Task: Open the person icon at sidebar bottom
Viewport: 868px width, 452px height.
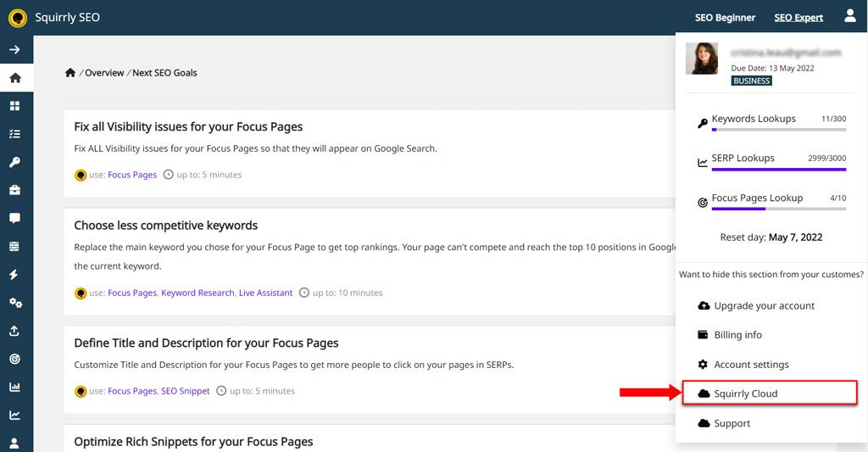Action: coord(15,444)
